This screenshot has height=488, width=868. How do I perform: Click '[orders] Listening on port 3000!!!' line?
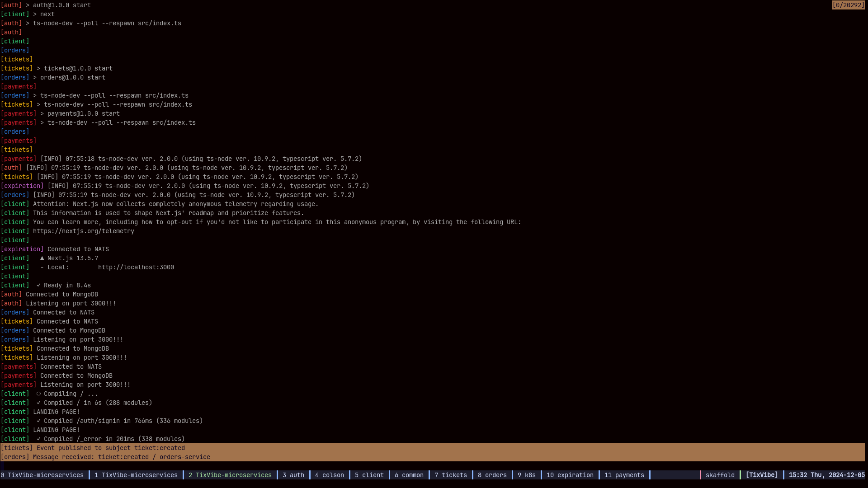(62, 339)
